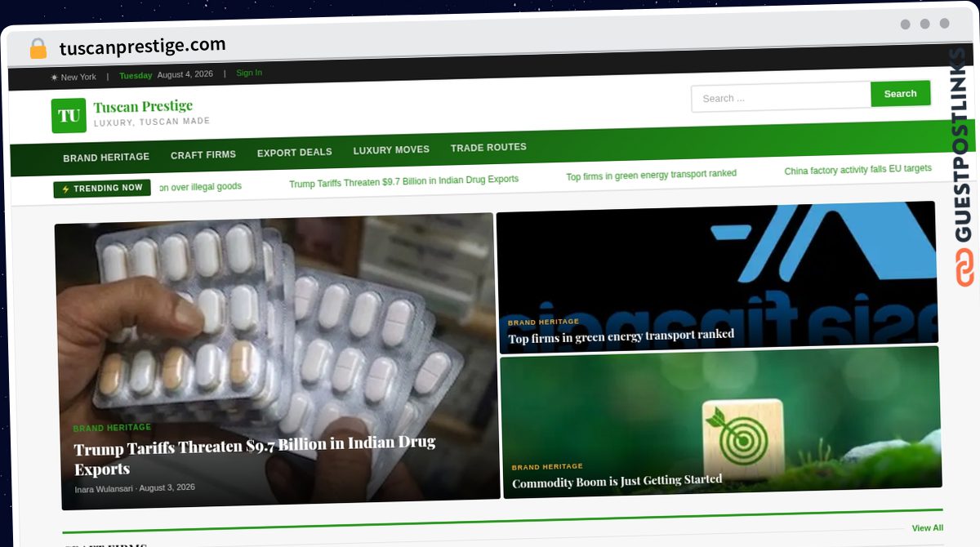Viewport: 980px width, 547px height.
Task: Click the sun weather icon near New York
Action: click(55, 78)
